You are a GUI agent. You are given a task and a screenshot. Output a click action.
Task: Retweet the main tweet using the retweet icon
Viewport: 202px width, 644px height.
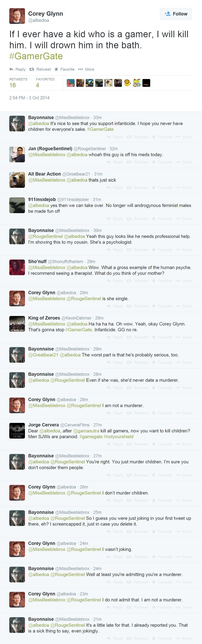click(40, 69)
